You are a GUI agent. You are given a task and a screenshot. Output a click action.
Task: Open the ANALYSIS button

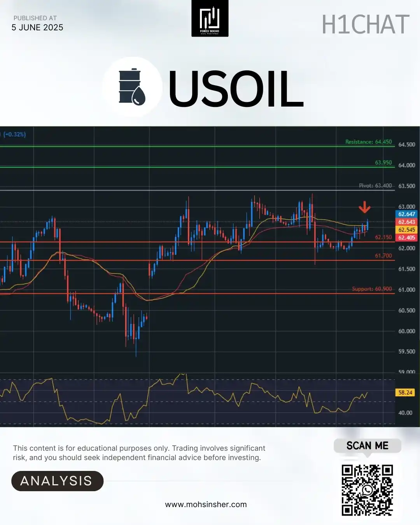point(57,481)
